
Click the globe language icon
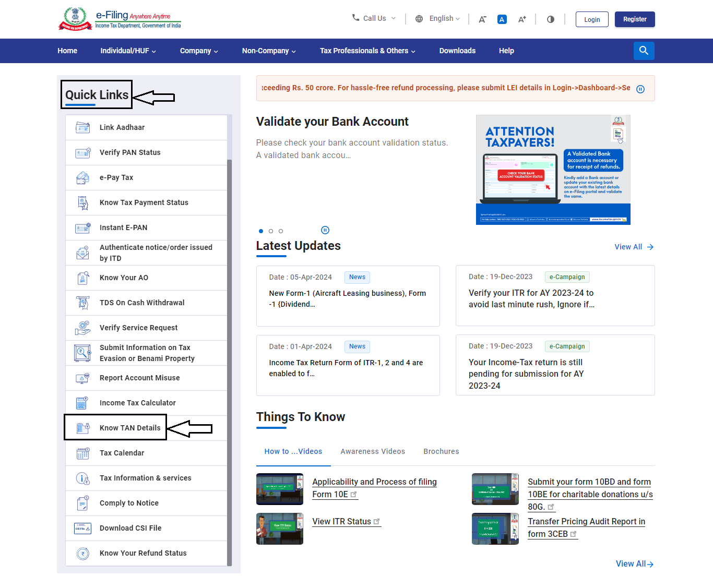point(419,19)
